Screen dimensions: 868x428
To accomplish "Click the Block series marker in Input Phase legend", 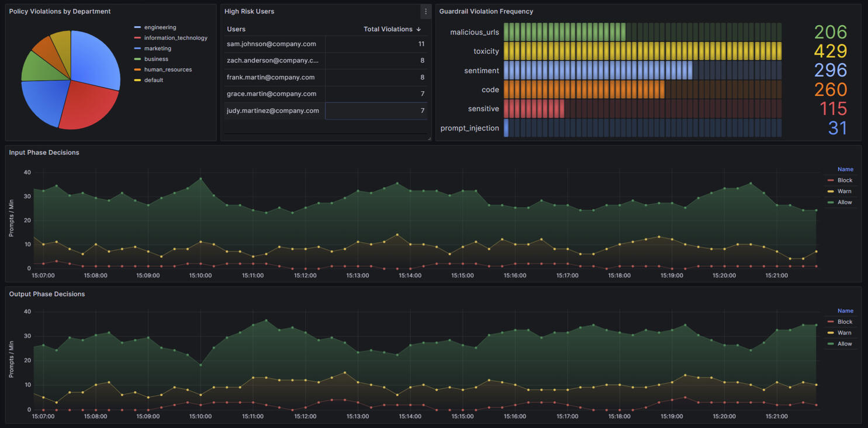I will [831, 181].
